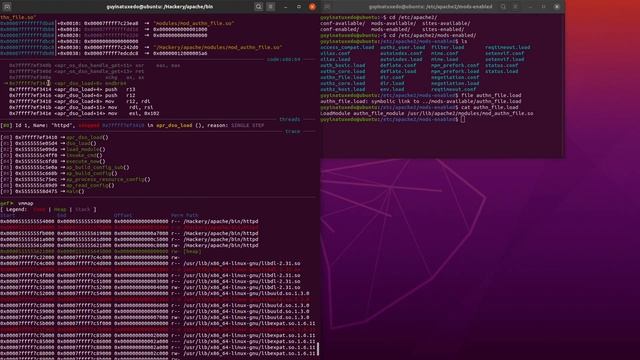Click 'negotiation.conf' in the ls listing
The image size is (640, 360).
(456, 78)
